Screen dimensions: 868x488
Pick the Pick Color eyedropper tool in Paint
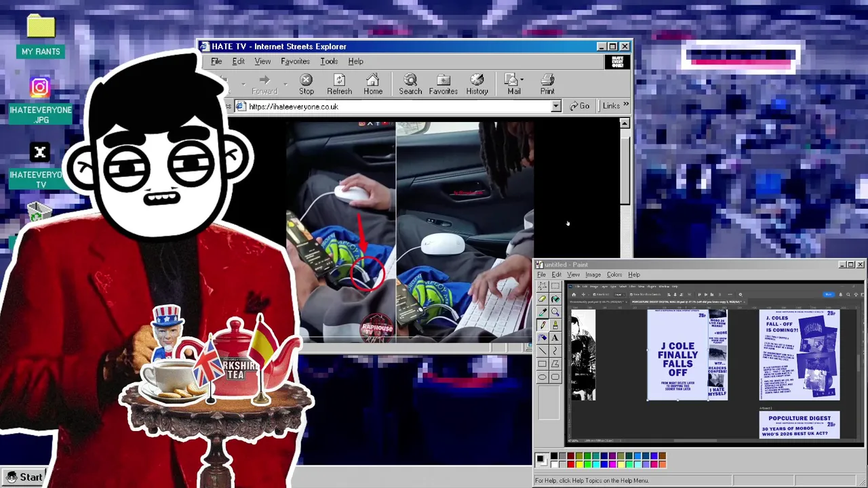coord(542,312)
